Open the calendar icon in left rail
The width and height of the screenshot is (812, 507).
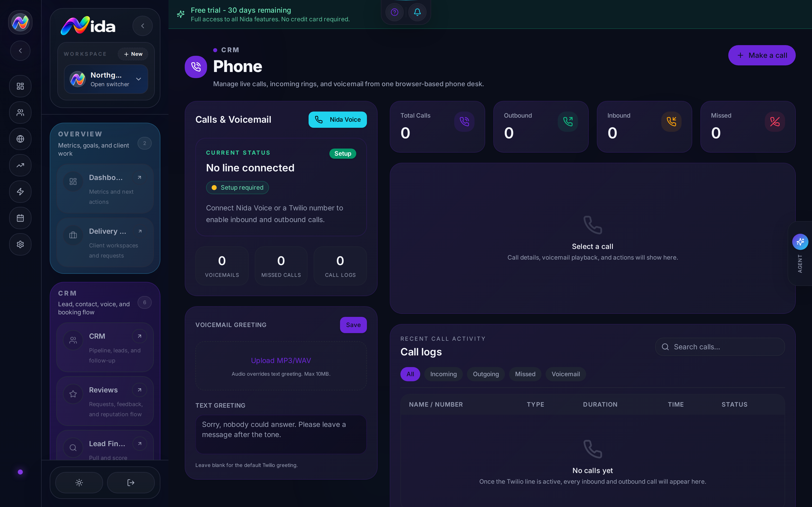point(21,218)
